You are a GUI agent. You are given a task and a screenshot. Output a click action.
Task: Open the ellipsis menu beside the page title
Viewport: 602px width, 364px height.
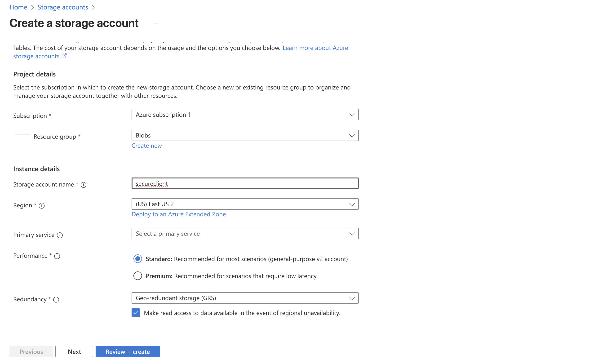(154, 23)
